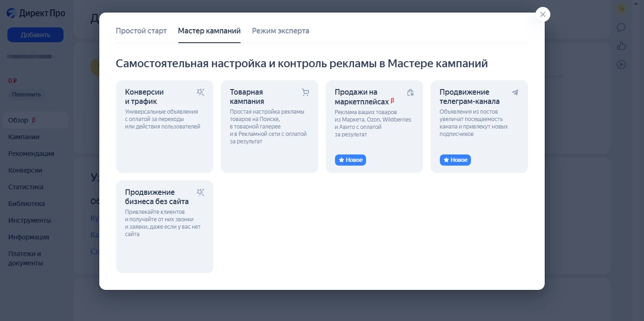The width and height of the screenshot is (644, 321).
Task: Click bag icon on Продажи на маркетплейсах card
Action: (x=410, y=92)
